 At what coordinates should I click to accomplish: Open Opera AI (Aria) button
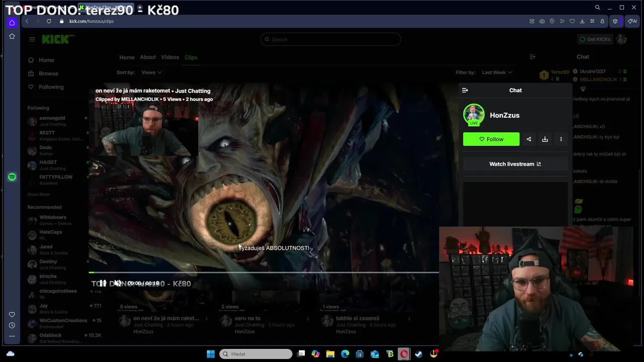632,21
